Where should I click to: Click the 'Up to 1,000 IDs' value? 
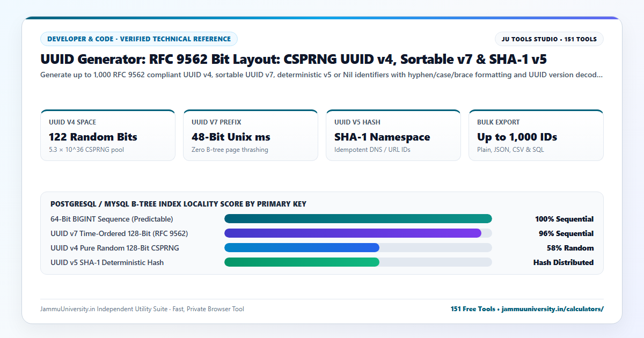click(x=517, y=137)
